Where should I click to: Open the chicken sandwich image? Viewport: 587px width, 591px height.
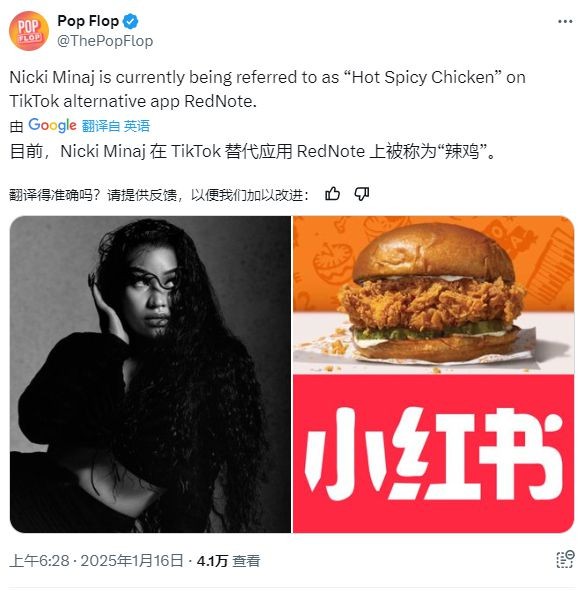(x=434, y=294)
